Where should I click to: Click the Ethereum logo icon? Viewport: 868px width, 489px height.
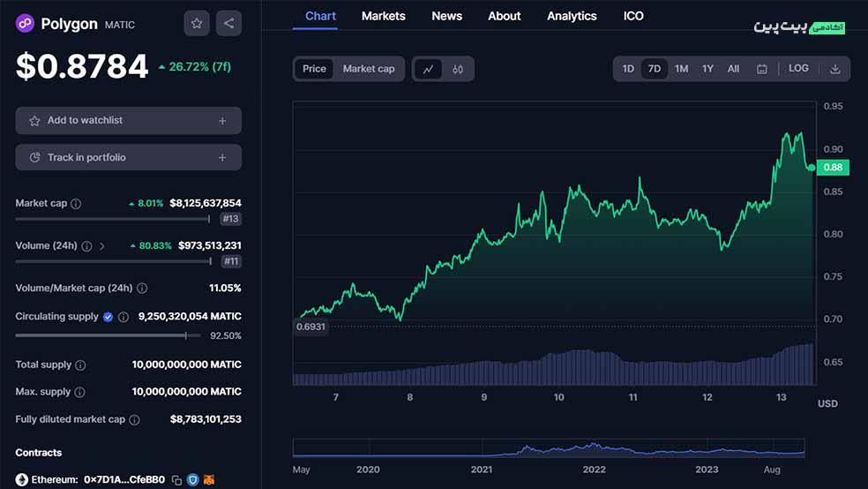point(21,479)
